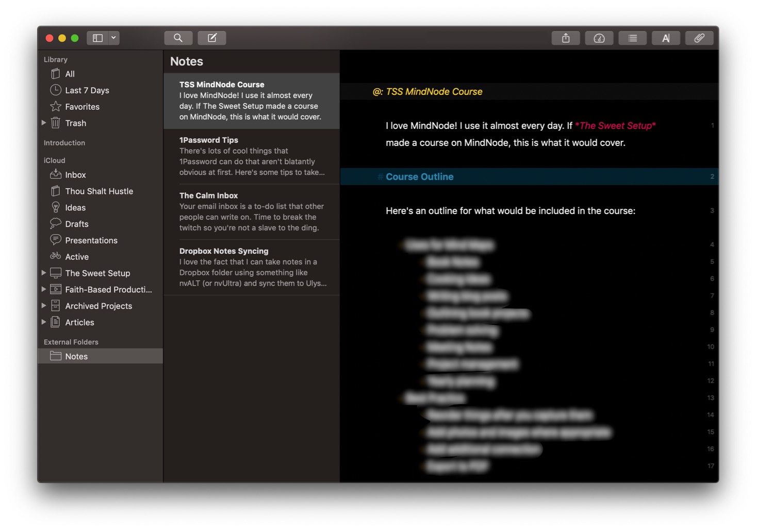This screenshot has height=532, width=757.
Task: Open Faith-Based Productivity group icon
Action: [56, 289]
